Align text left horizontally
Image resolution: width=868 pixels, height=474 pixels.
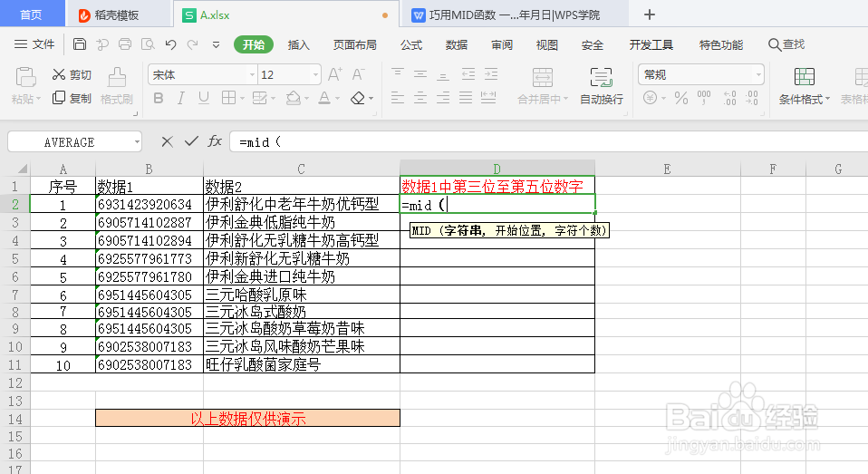(398, 98)
